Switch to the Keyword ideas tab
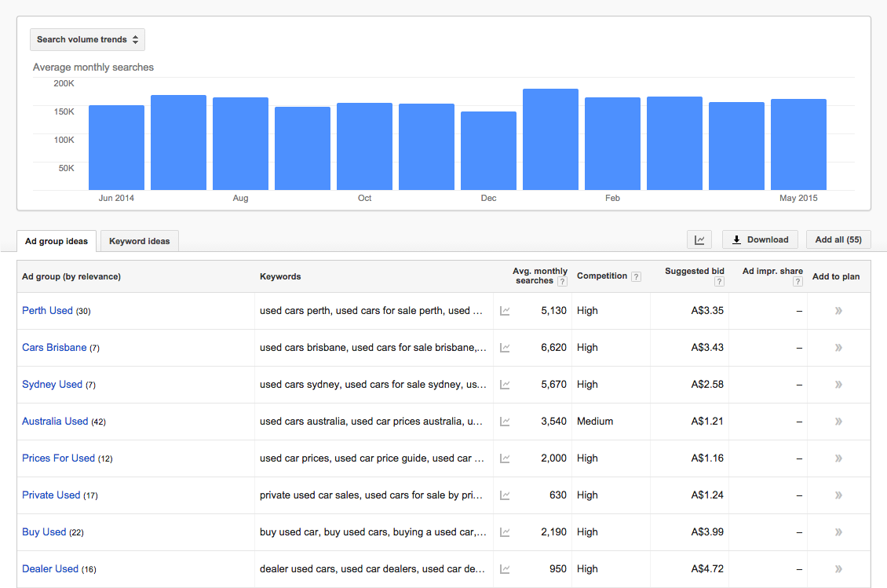887x588 pixels. coord(139,241)
